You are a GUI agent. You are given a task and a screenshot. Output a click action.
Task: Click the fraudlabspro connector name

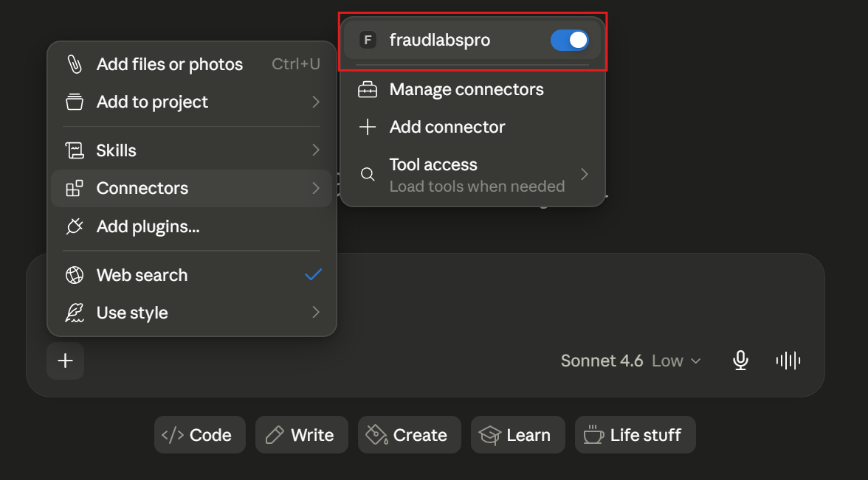pyautogui.click(x=440, y=41)
